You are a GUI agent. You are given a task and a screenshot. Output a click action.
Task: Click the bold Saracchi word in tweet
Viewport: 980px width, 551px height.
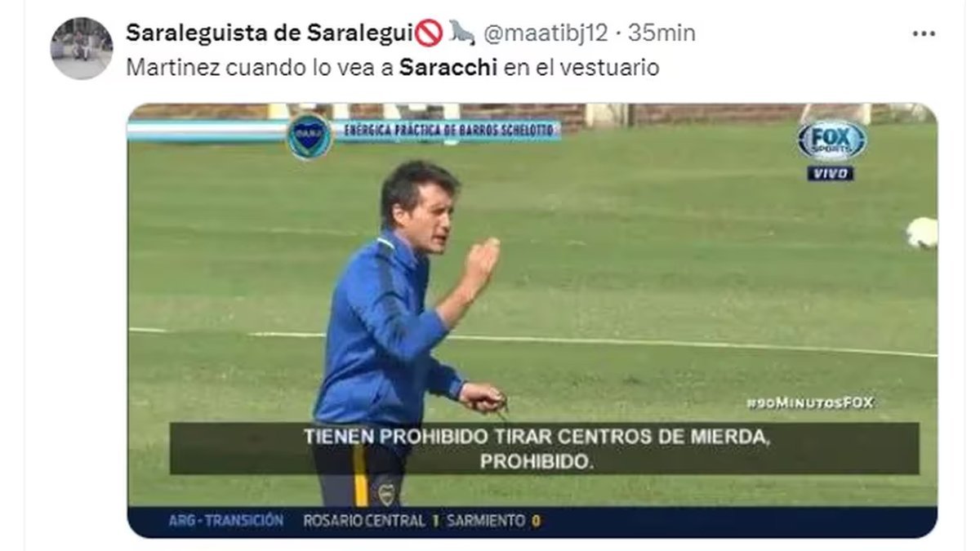[x=448, y=68]
